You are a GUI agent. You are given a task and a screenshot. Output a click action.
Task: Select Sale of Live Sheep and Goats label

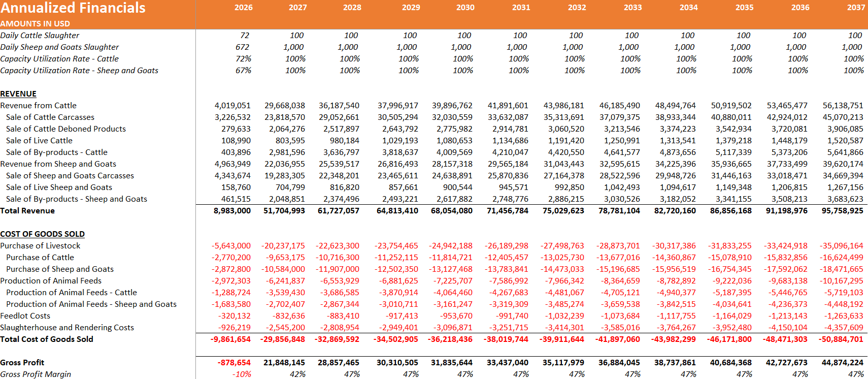tap(59, 187)
